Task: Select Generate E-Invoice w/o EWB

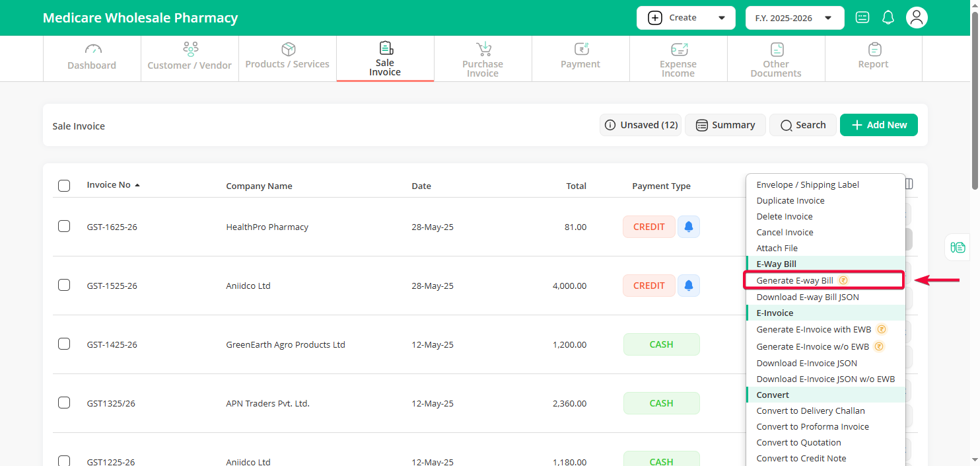Action: tap(825, 346)
